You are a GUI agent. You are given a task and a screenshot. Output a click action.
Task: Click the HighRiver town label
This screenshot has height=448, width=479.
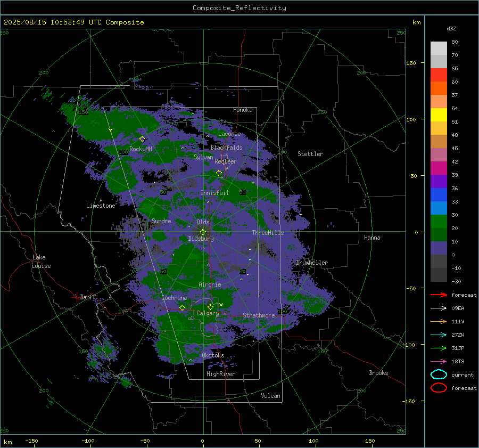pyautogui.click(x=221, y=374)
